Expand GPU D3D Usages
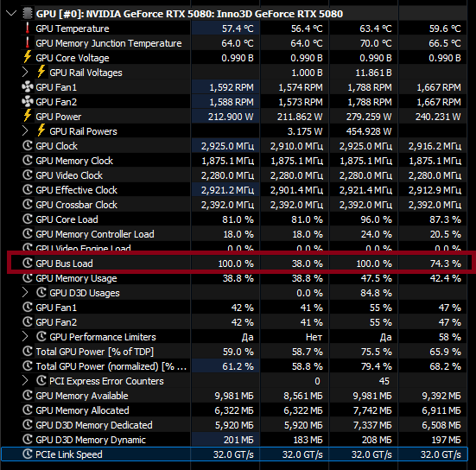The width and height of the screenshot is (476, 470). (x=25, y=293)
